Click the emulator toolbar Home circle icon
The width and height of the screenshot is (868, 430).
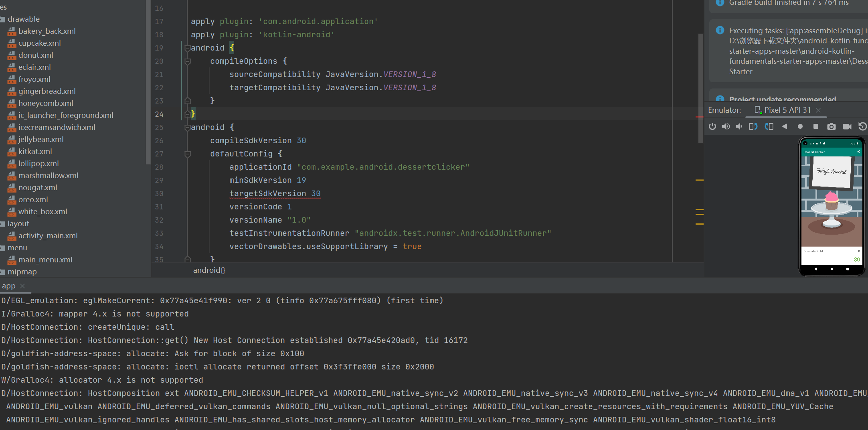(800, 127)
